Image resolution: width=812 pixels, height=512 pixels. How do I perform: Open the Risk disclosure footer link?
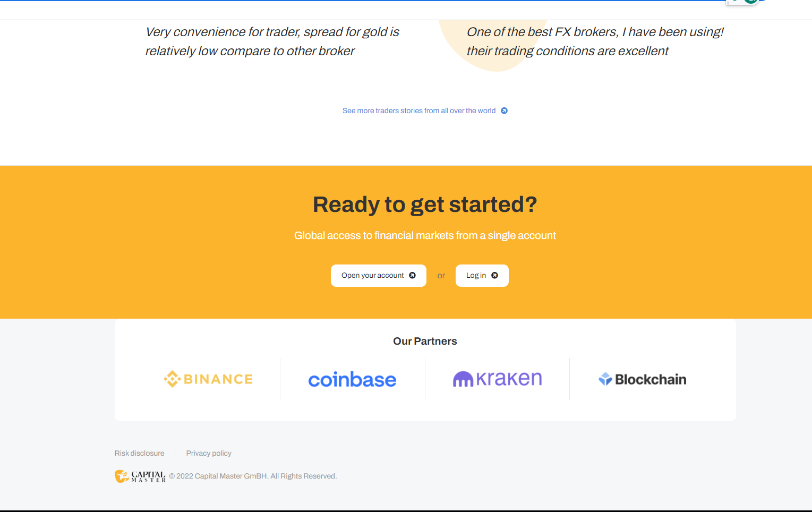[139, 453]
